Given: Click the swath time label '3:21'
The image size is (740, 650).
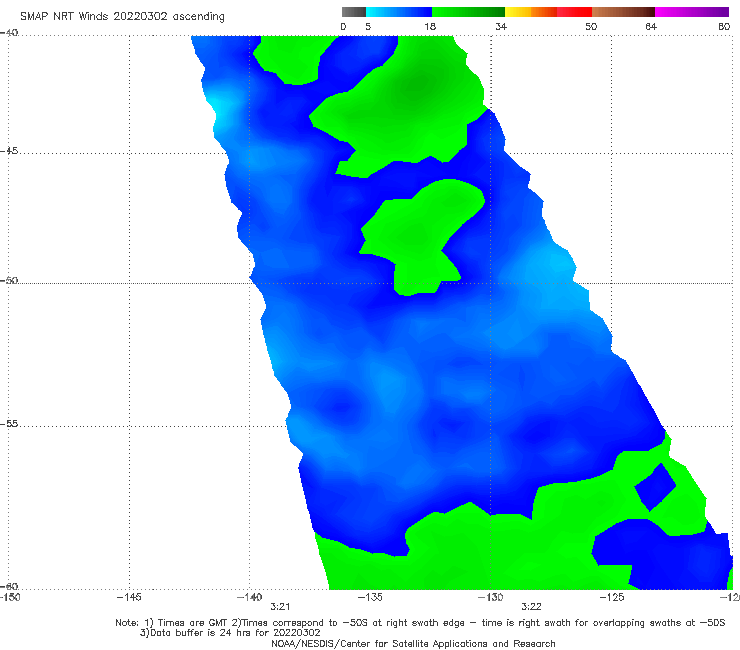Looking at the screenshot, I should tap(280, 607).
